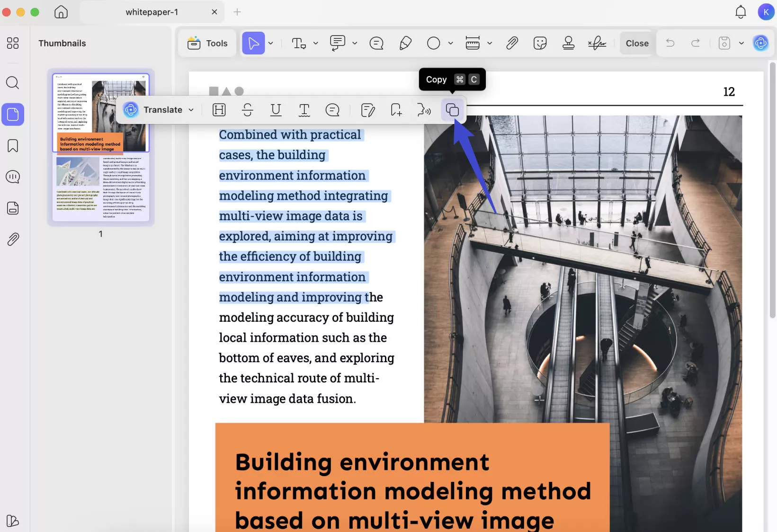
Task: Click the Close button in toolbar
Action: (x=637, y=43)
